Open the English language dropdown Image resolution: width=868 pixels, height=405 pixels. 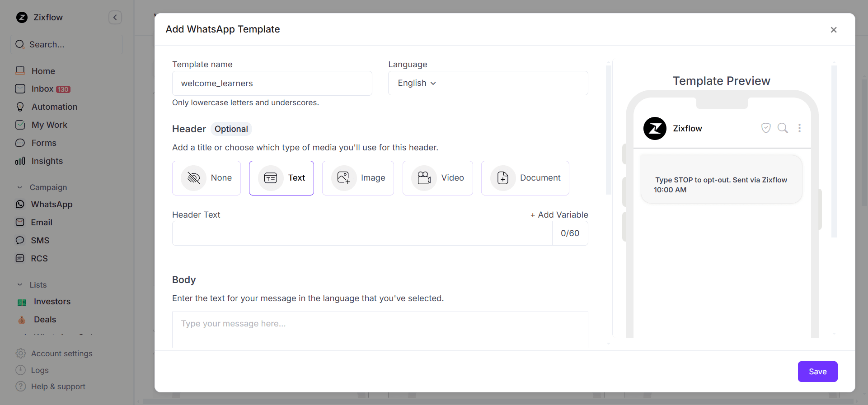coord(417,83)
